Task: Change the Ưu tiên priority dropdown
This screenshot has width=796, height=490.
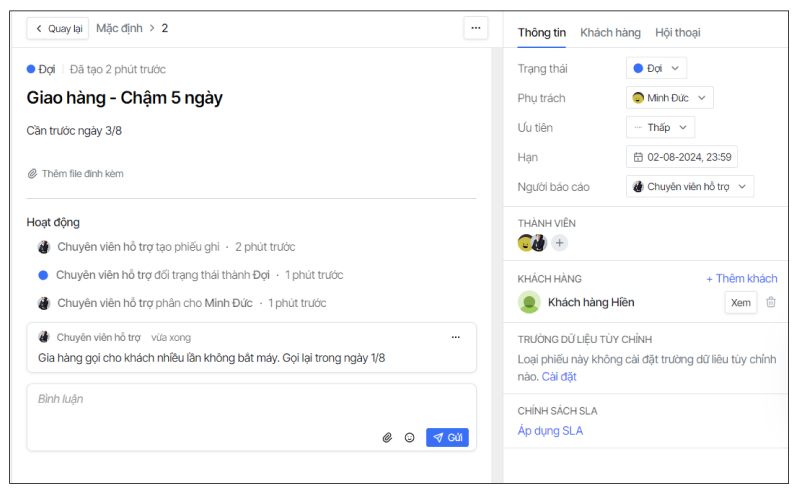Action: [x=660, y=127]
